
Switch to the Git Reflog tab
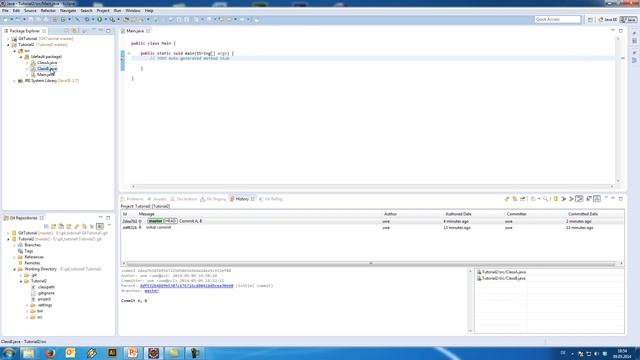click(271, 199)
